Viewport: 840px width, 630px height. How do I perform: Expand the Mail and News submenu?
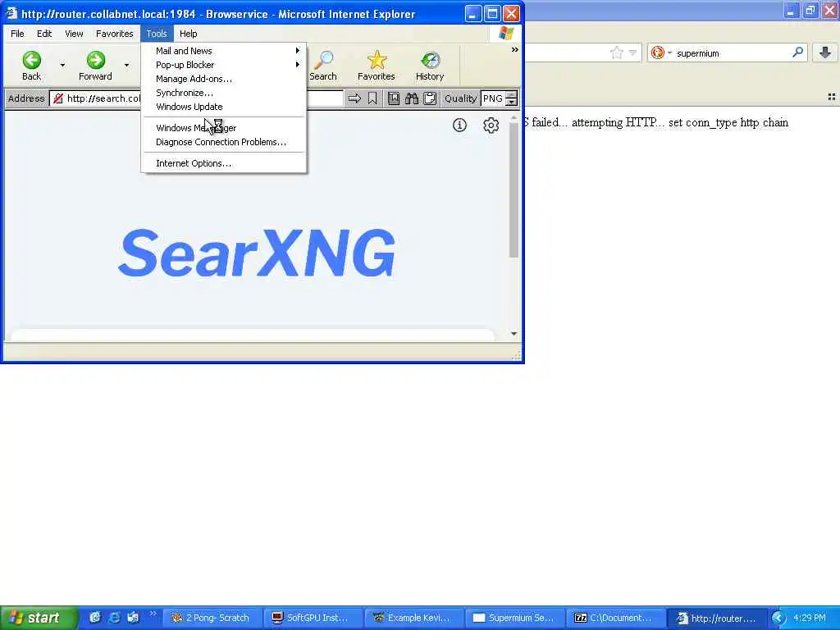click(224, 51)
